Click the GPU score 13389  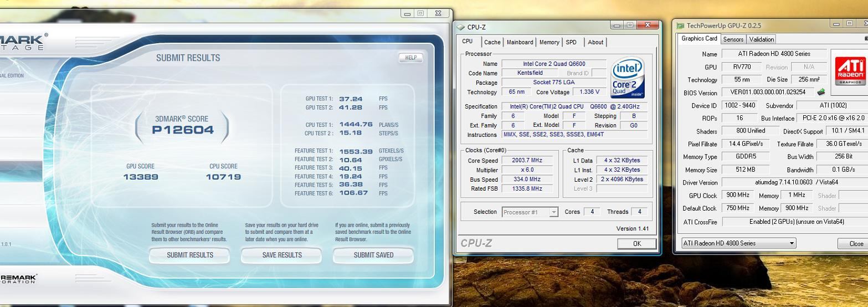(x=141, y=177)
